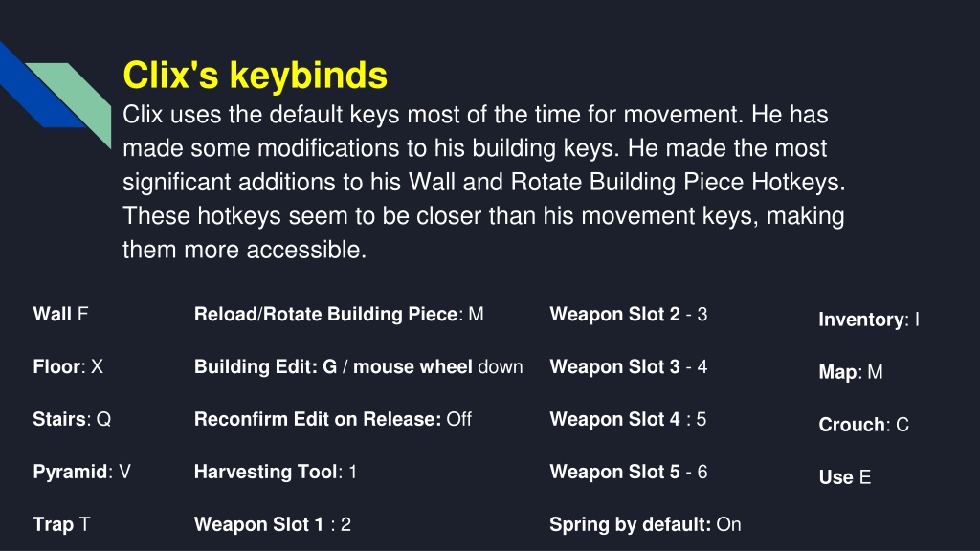Viewport: 980px width, 551px height.
Task: Click the Map: M keybind entry
Action: [x=851, y=372]
